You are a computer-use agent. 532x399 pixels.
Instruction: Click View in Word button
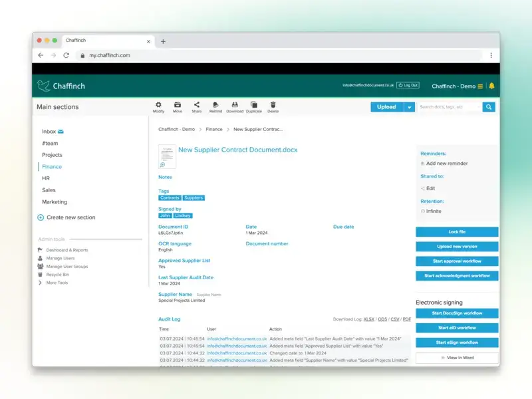(457, 358)
